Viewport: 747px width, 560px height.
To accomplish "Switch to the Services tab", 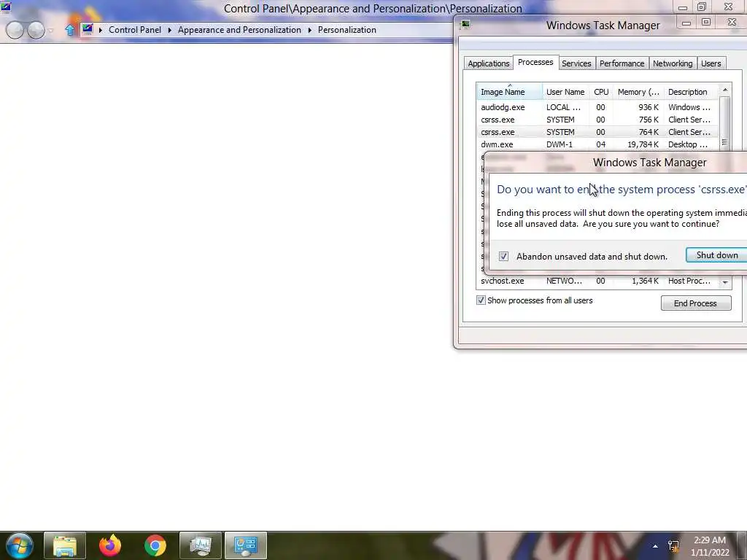I will click(x=576, y=63).
